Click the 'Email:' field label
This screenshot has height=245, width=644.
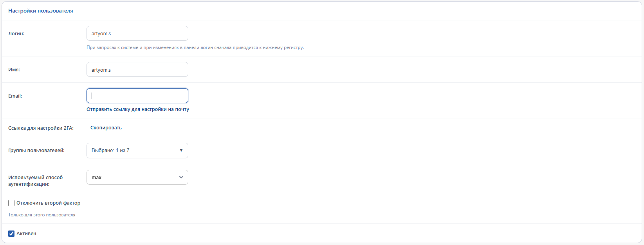click(15, 96)
